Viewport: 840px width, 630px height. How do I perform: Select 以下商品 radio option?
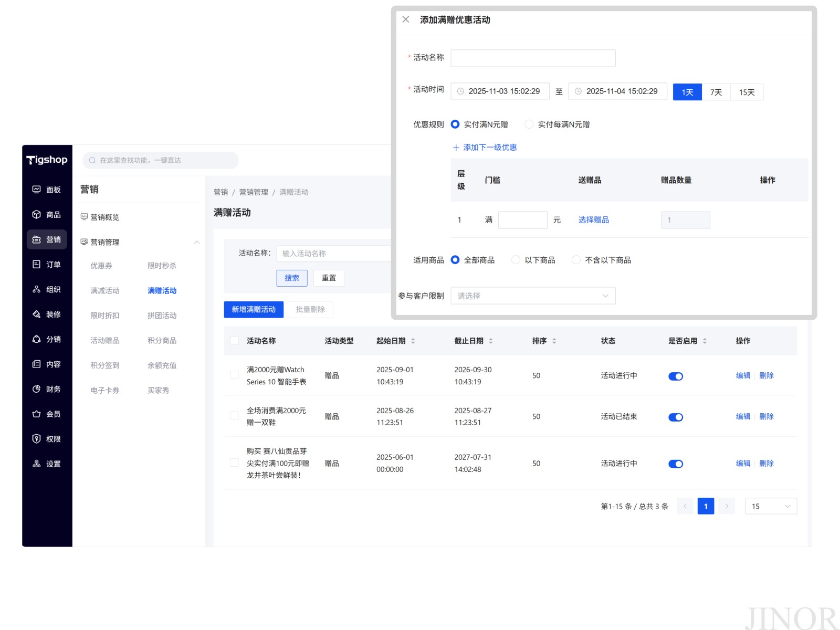(516, 260)
